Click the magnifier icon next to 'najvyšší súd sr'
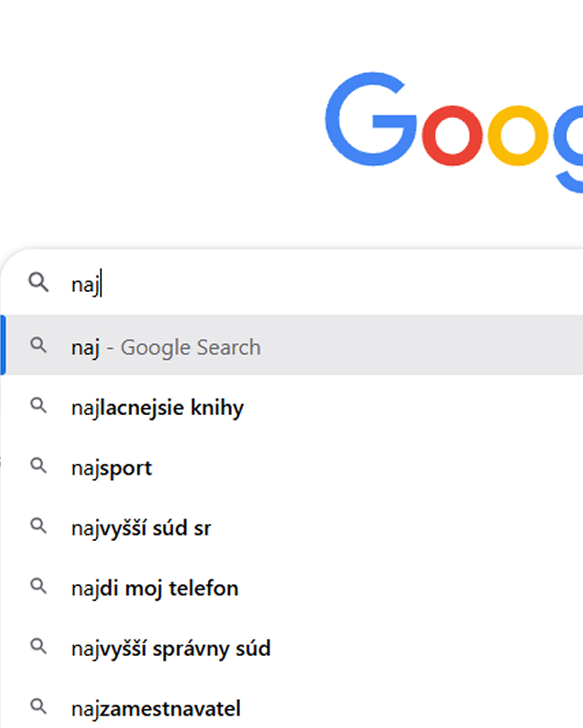This screenshot has width=583, height=728. point(38,526)
